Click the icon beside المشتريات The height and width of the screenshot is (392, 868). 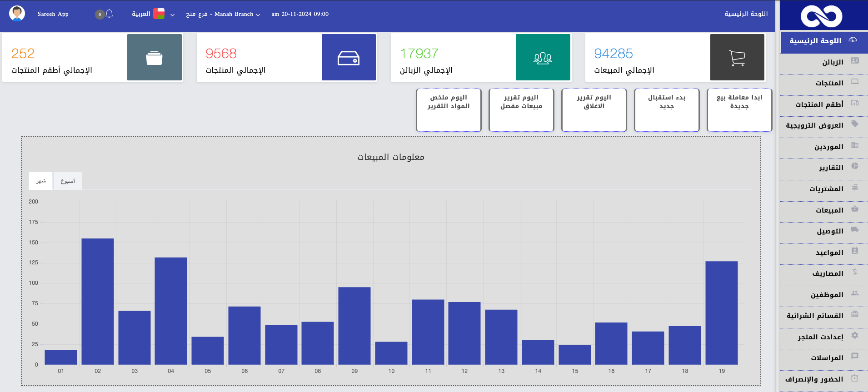(x=855, y=187)
